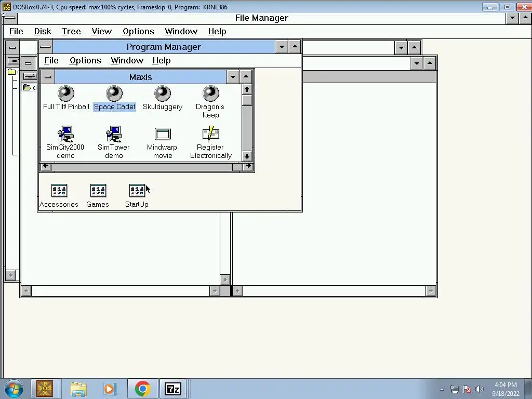Maximize the Maxis group window

246,77
